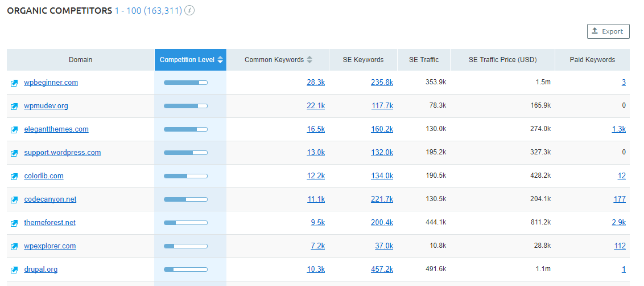Open 7.2k common keywords for wpexplorer.com

(317, 246)
